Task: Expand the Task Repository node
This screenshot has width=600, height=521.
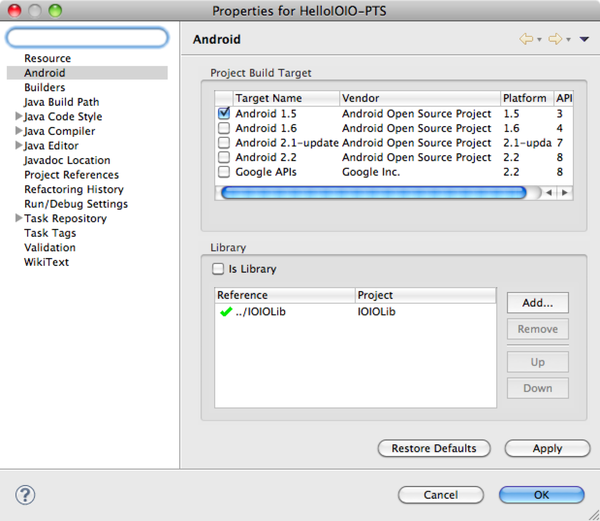Action: coord(18,218)
